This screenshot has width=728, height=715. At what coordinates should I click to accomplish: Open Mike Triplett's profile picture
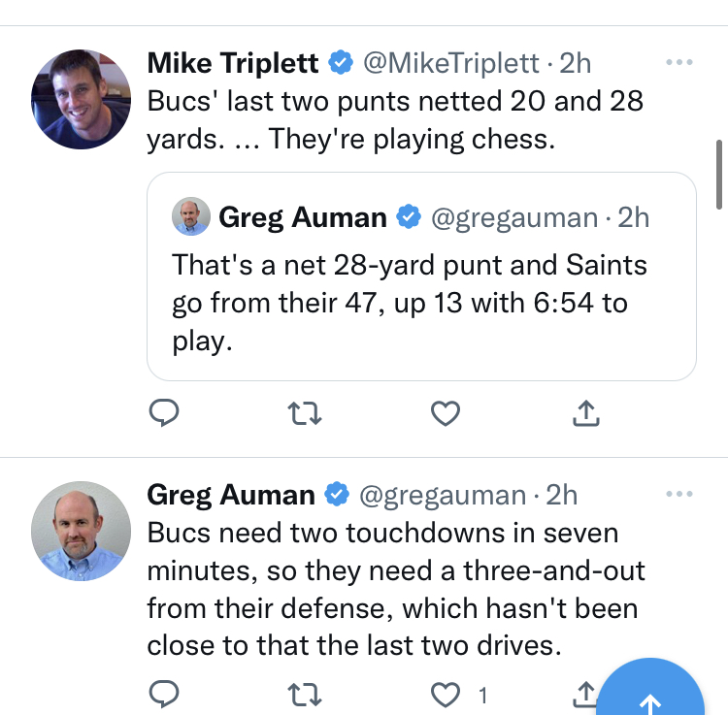click(x=81, y=100)
